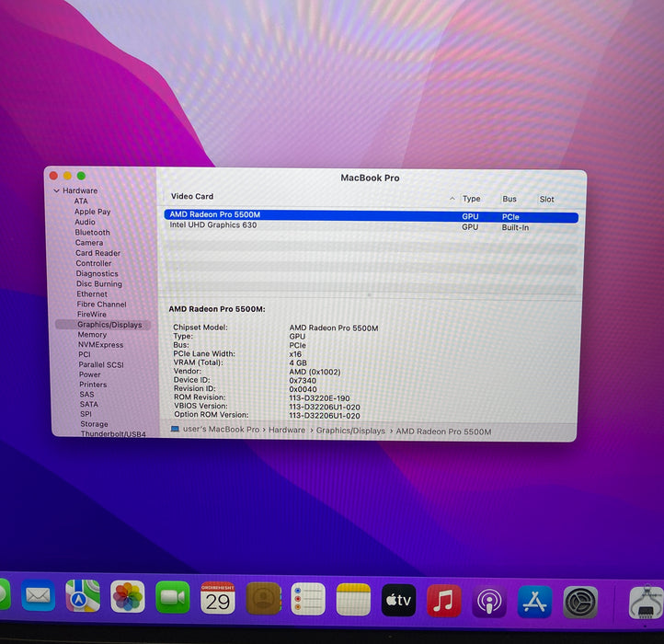Select SAS in the sidebar
Screen dimensions: 664x644
coord(86,395)
